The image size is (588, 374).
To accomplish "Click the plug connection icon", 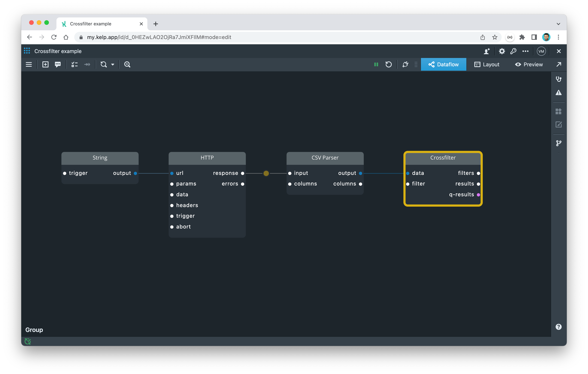I will pos(405,64).
